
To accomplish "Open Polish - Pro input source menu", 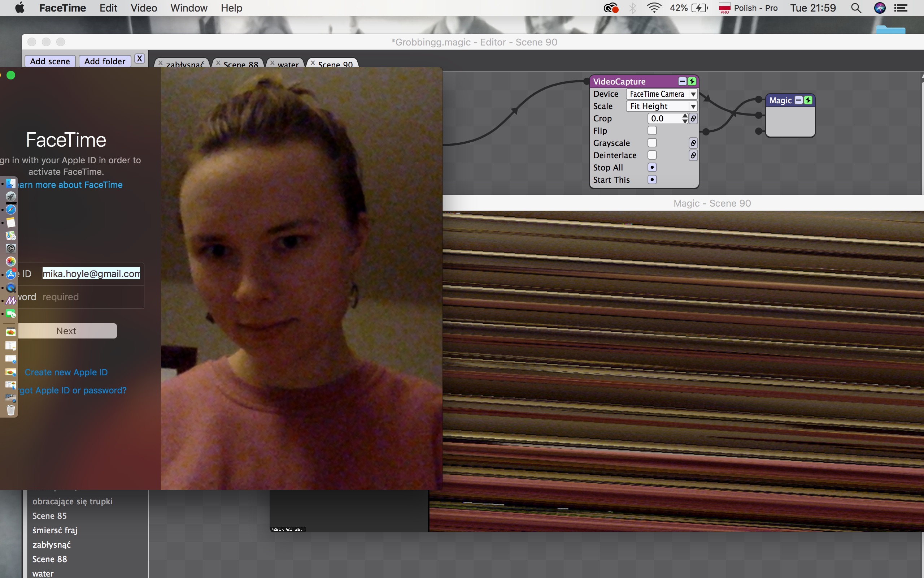I will pyautogui.click(x=748, y=8).
